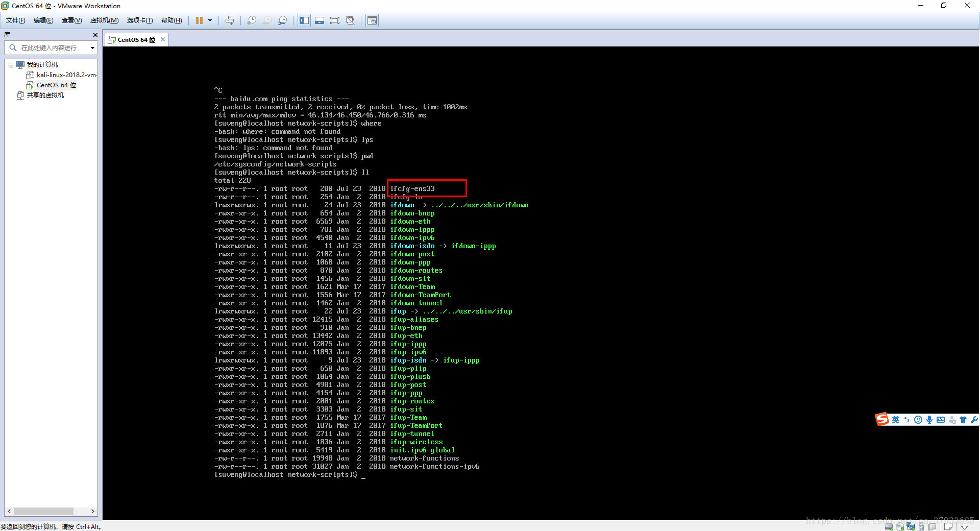Open the snapshot manager
Viewport: 980px width, 531px height.
pos(282,20)
